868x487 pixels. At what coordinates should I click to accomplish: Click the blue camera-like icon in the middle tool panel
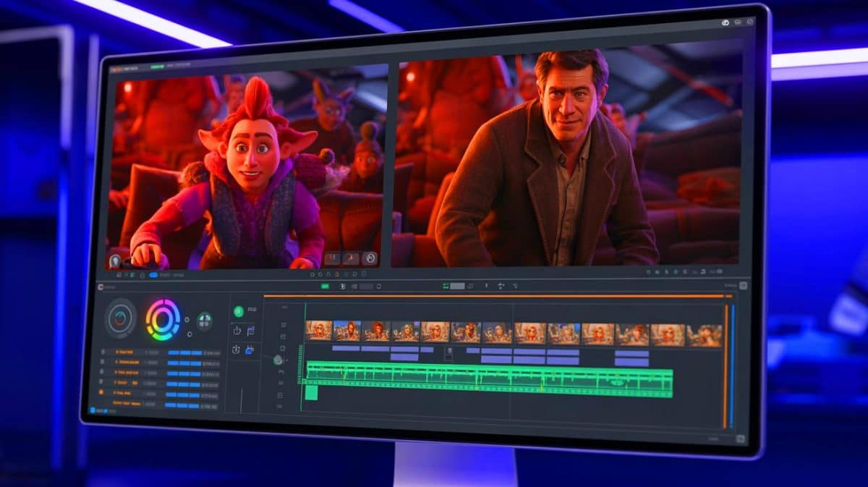250,350
